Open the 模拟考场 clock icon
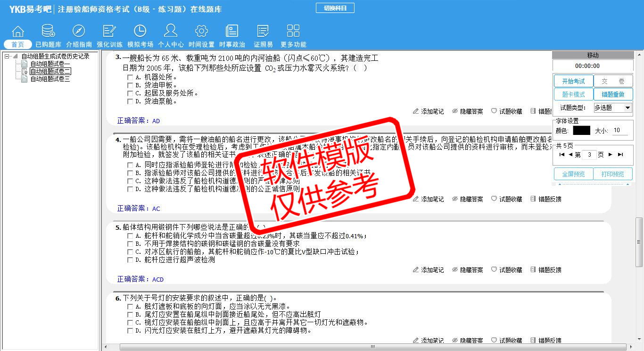This screenshot has width=644, height=351. [x=140, y=32]
